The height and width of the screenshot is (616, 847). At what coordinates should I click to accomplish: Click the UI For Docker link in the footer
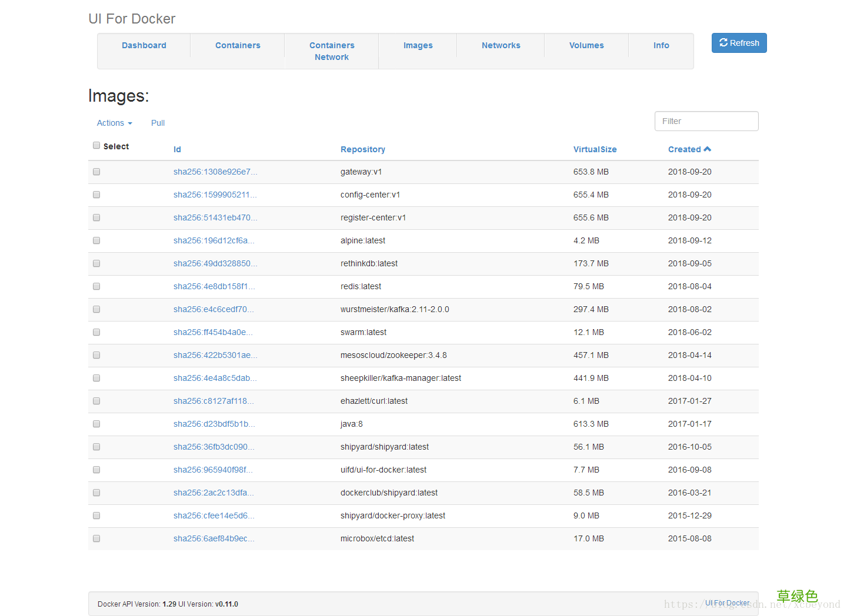point(727,602)
